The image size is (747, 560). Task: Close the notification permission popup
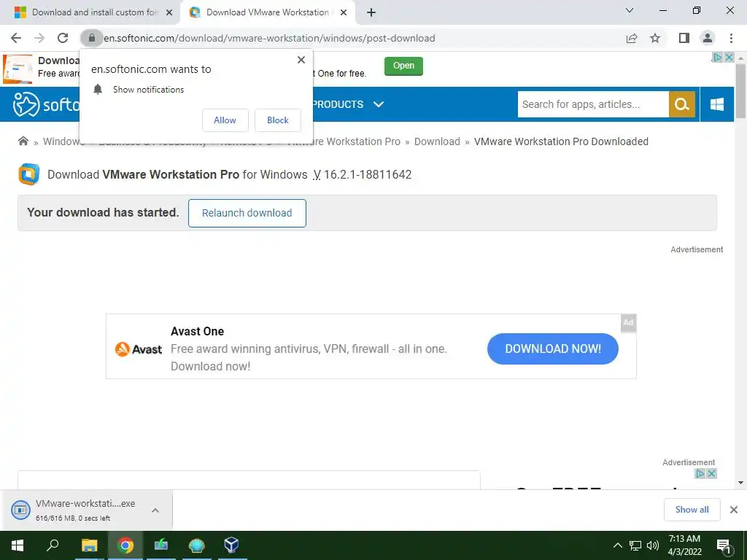301,60
